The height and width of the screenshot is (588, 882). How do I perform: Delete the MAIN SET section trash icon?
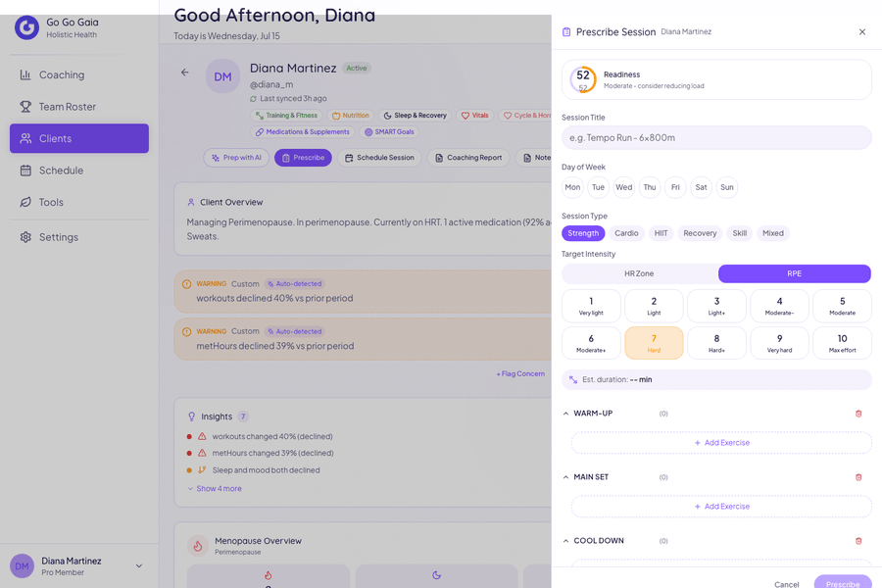[858, 477]
